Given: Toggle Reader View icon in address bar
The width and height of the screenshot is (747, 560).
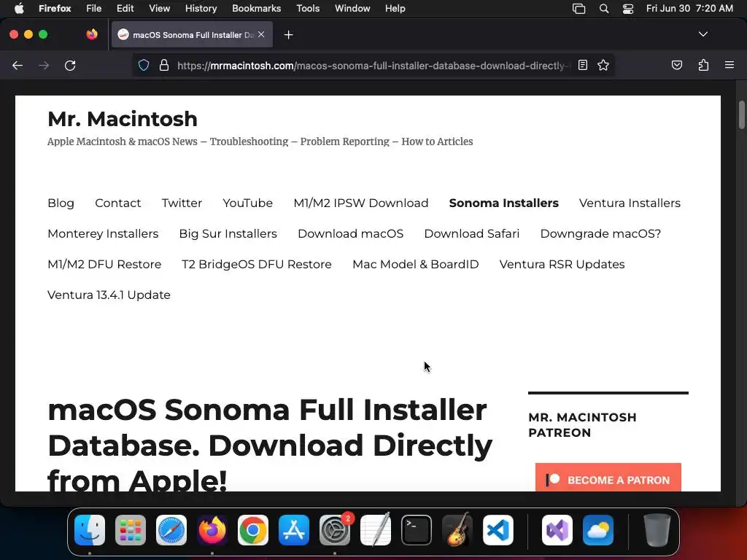Looking at the screenshot, I should pyautogui.click(x=583, y=65).
